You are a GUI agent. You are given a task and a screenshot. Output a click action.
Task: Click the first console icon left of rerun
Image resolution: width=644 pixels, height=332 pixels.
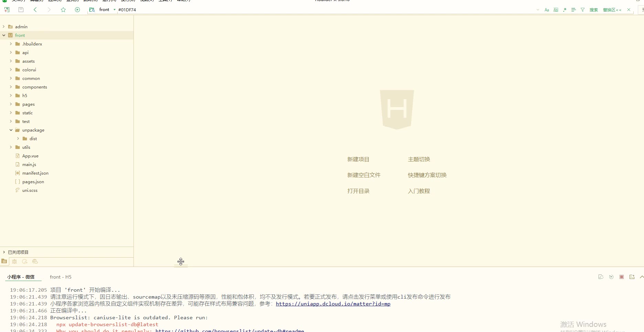601,277
